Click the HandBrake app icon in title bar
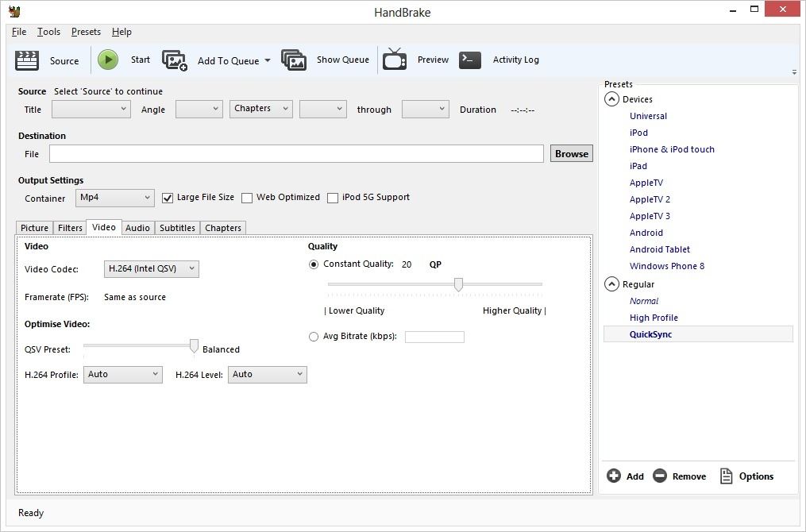The width and height of the screenshot is (806, 532). pos(14,11)
